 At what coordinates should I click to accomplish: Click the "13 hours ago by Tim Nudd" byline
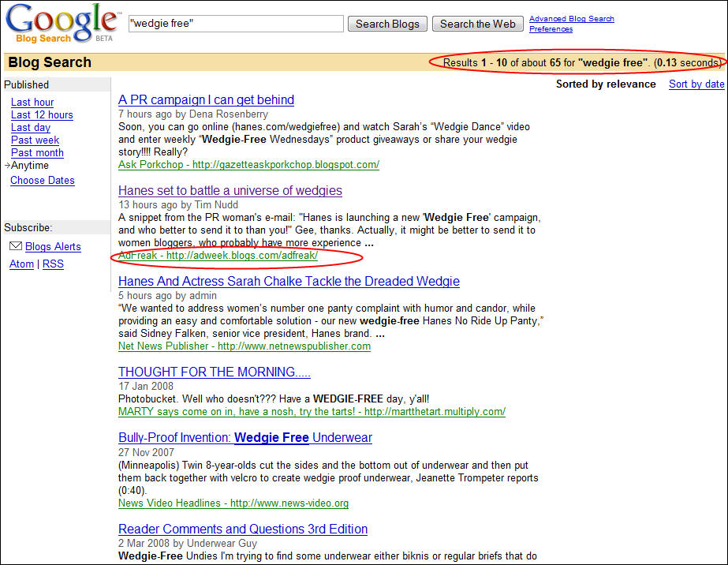(177, 205)
